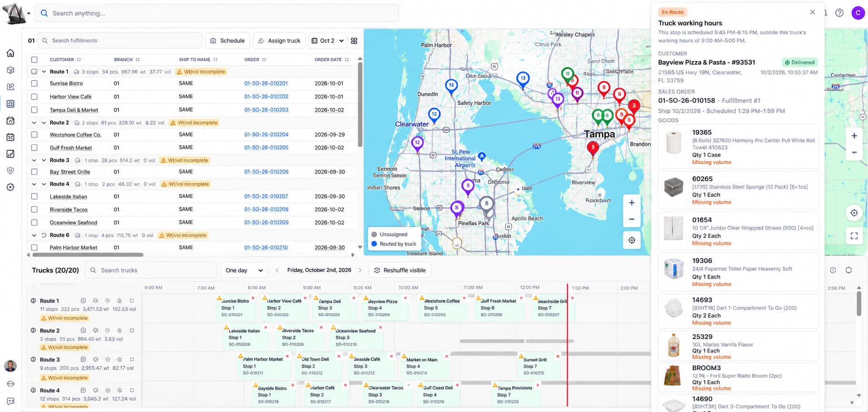The width and height of the screenshot is (868, 412).
Task: Click the Reshuffle visible button
Action: coord(400,270)
